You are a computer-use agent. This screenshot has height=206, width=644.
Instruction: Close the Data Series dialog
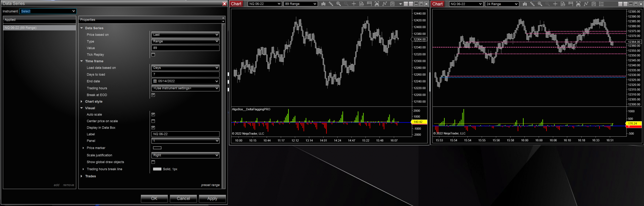click(x=224, y=4)
